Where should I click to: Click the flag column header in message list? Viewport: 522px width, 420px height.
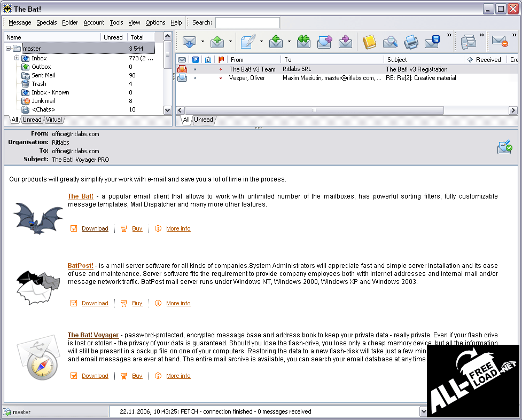pyautogui.click(x=221, y=60)
